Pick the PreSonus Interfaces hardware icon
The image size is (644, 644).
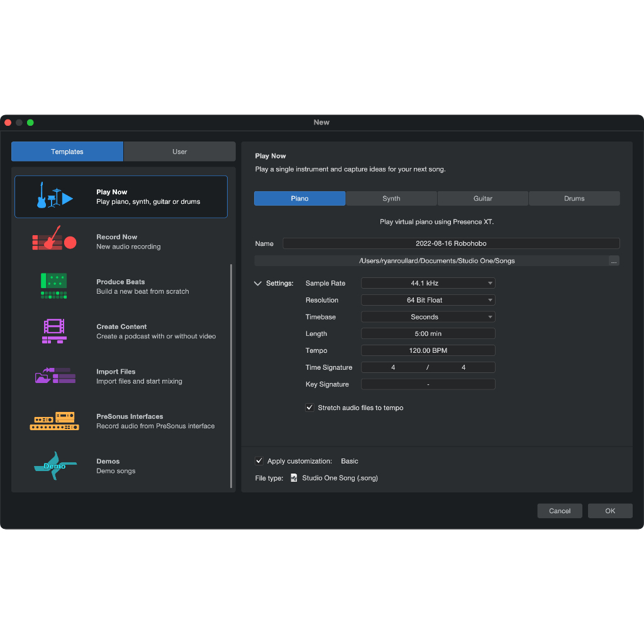(55, 421)
